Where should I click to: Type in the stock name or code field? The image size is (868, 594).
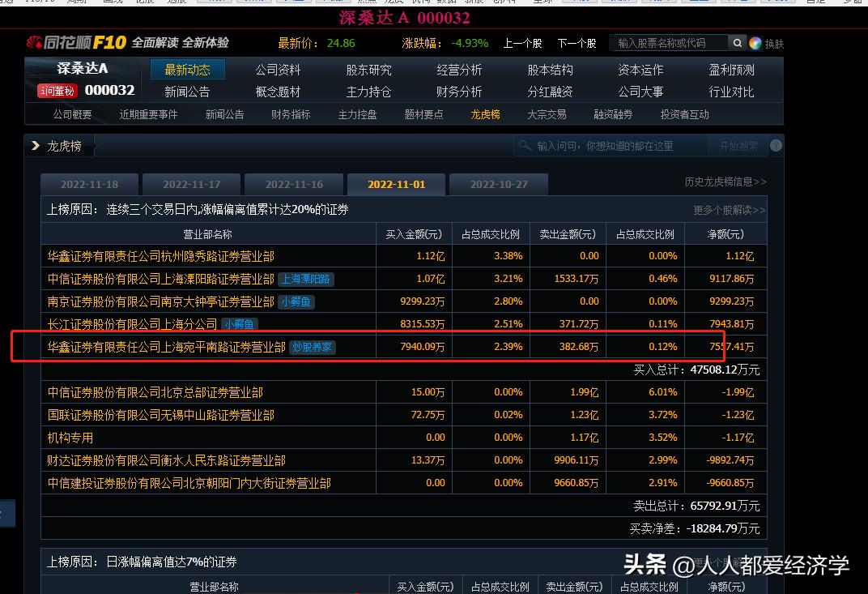click(x=670, y=43)
